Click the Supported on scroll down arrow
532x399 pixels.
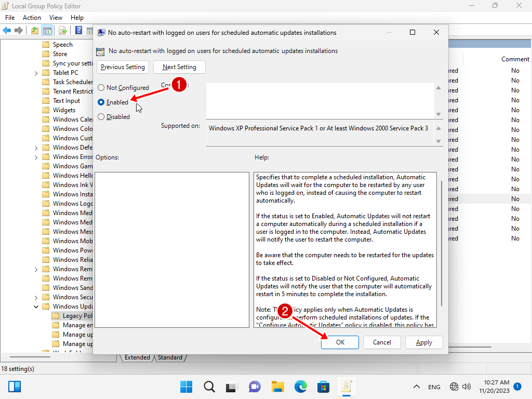point(438,141)
